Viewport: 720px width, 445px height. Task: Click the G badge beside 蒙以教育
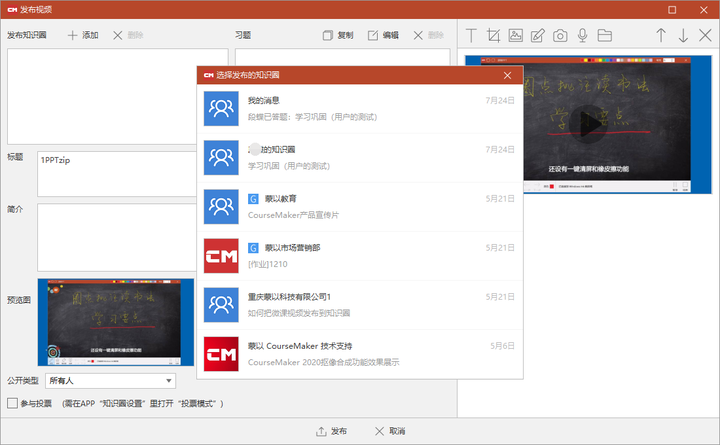(x=253, y=199)
